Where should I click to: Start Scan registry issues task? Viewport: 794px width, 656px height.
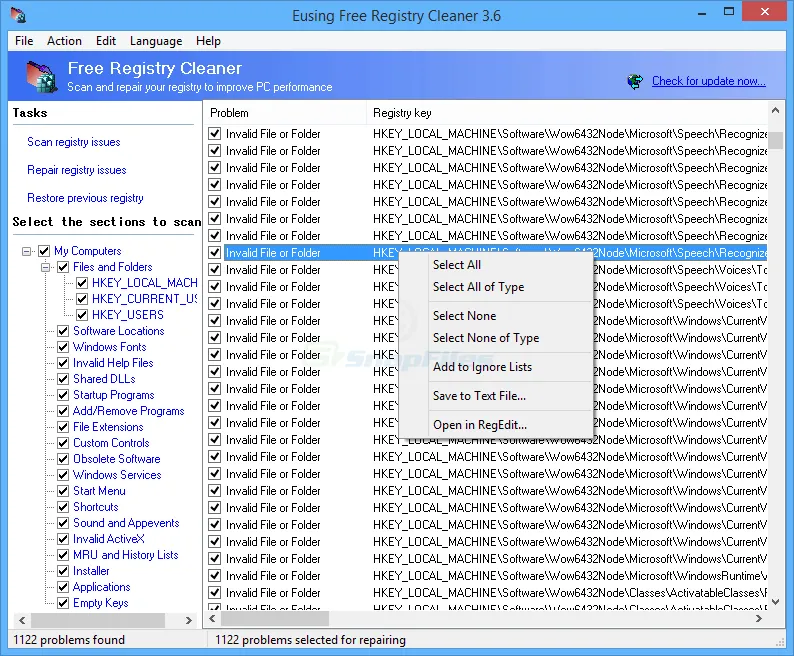[73, 142]
